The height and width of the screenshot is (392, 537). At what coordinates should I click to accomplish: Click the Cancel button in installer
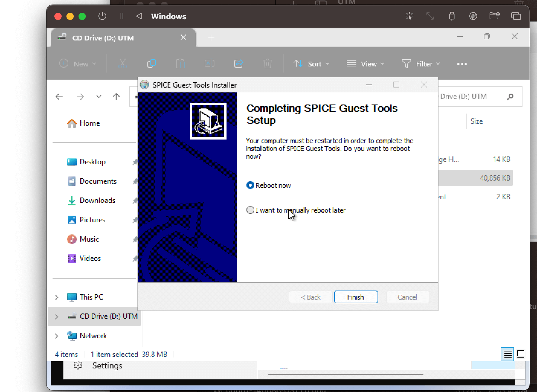[x=408, y=297]
